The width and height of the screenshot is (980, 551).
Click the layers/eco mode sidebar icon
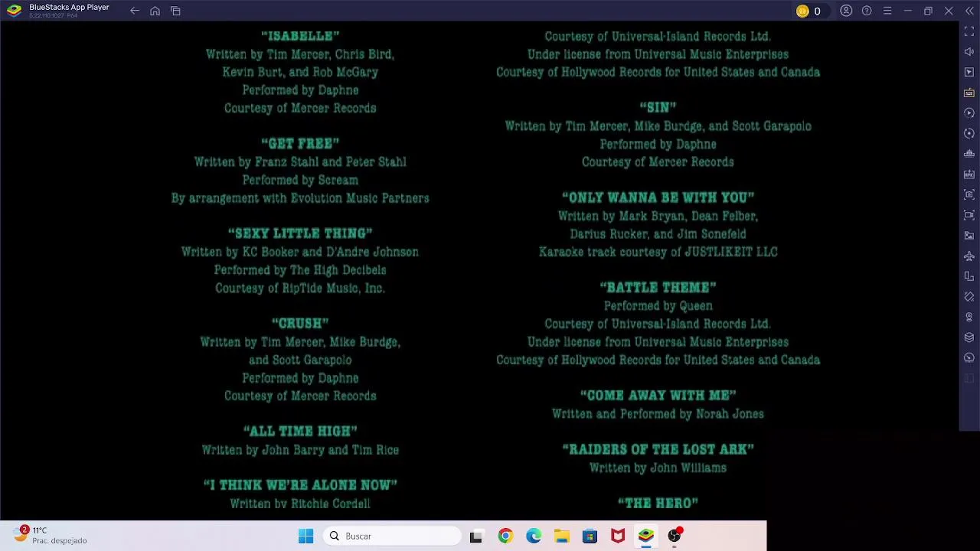pyautogui.click(x=969, y=337)
